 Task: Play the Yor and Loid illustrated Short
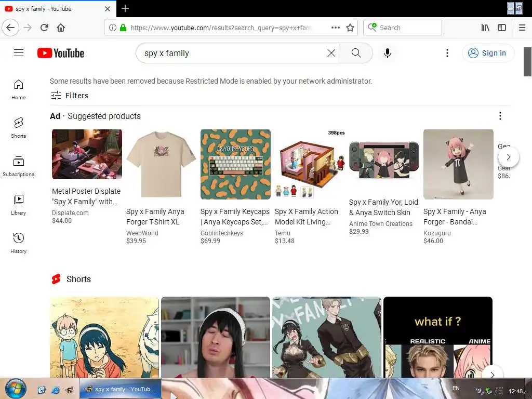pos(327,337)
